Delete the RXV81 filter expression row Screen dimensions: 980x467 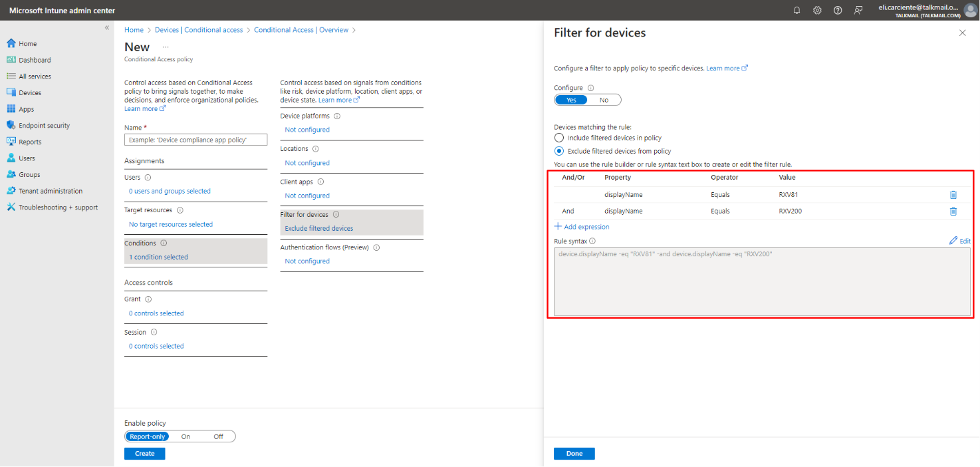953,195
